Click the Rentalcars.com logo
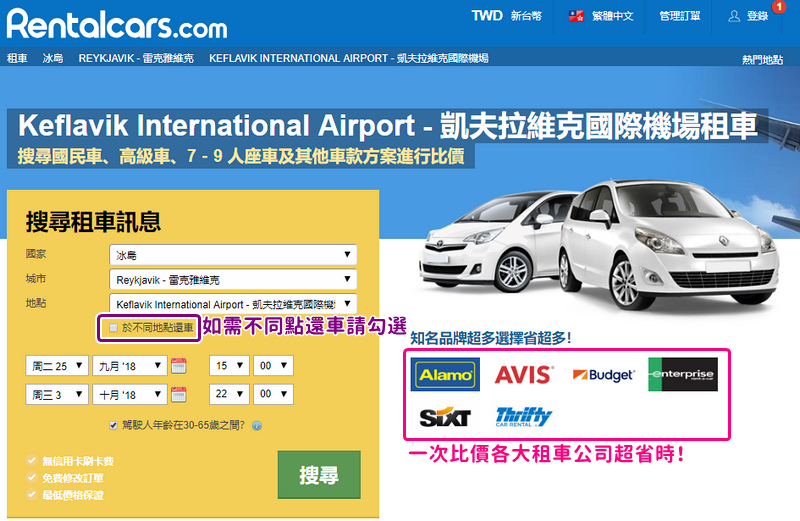 117,24
